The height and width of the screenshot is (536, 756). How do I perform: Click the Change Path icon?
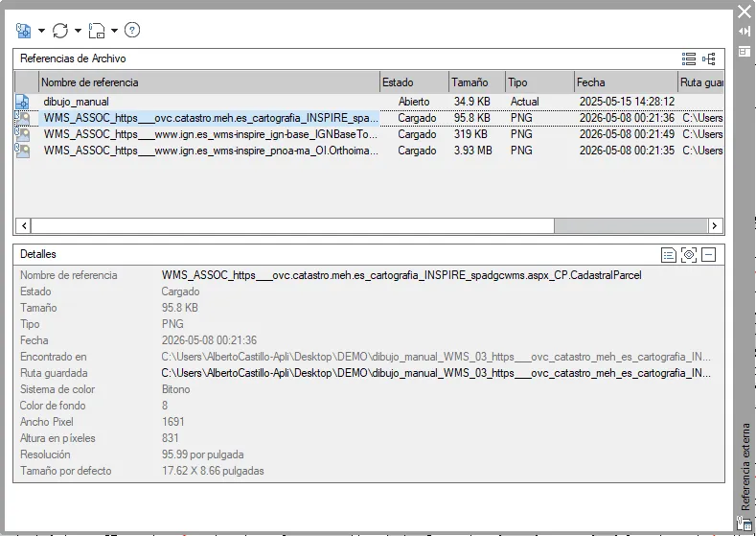point(97,31)
